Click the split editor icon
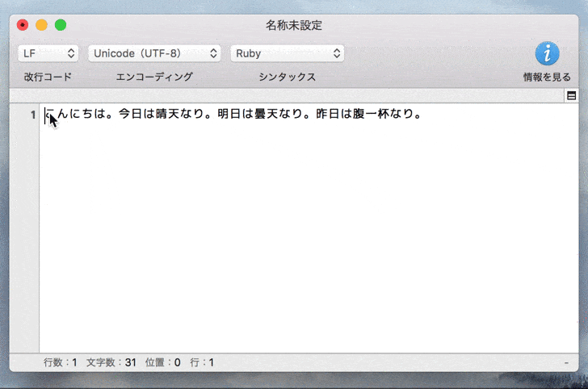Screen dimensions: 588x389 571,96
